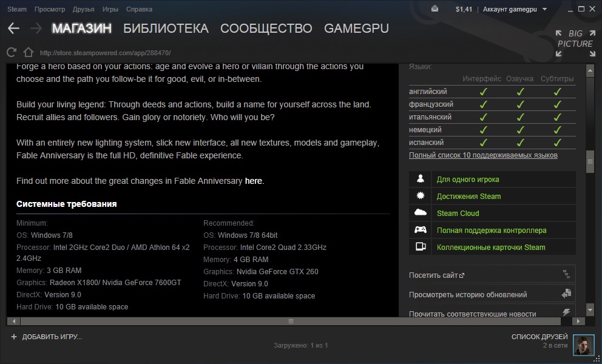Open the Игры menu
Viewport: 602px width, 364px height.
(x=110, y=9)
